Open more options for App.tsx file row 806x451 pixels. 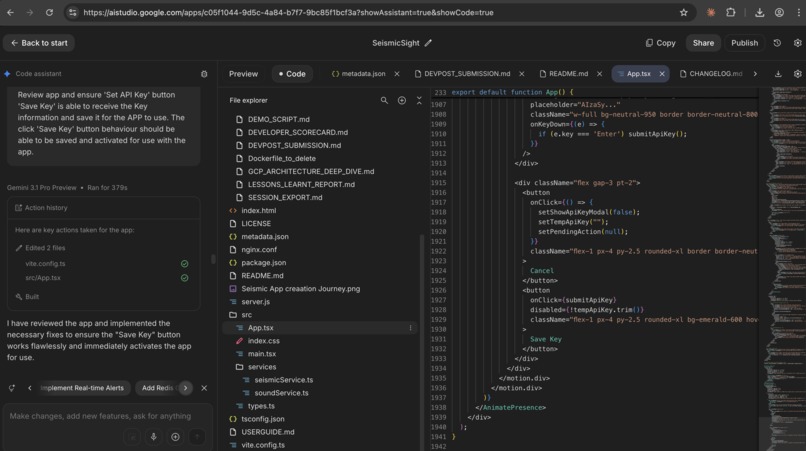[x=410, y=328]
